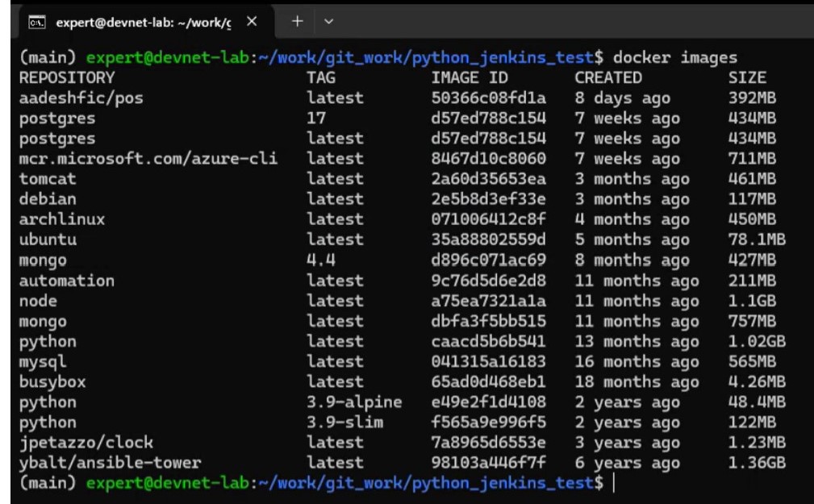Screen dimensions: 814x504
Task: Open a new tab with plus button
Action: coord(297,22)
